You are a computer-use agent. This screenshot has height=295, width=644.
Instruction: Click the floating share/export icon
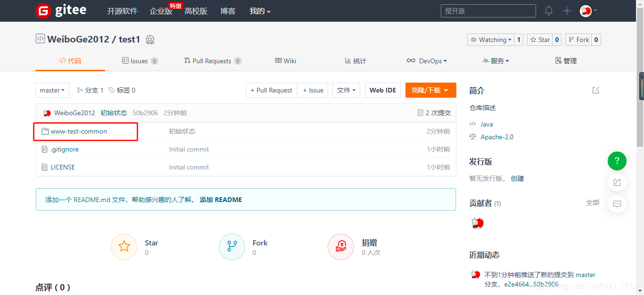(617, 182)
